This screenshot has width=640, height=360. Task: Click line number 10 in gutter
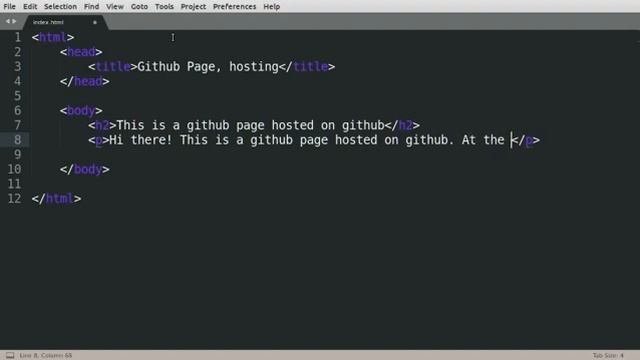click(14, 169)
